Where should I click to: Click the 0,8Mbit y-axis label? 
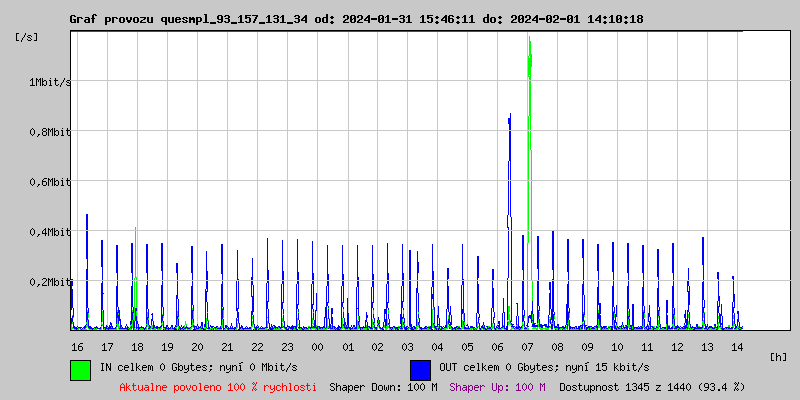(49, 132)
